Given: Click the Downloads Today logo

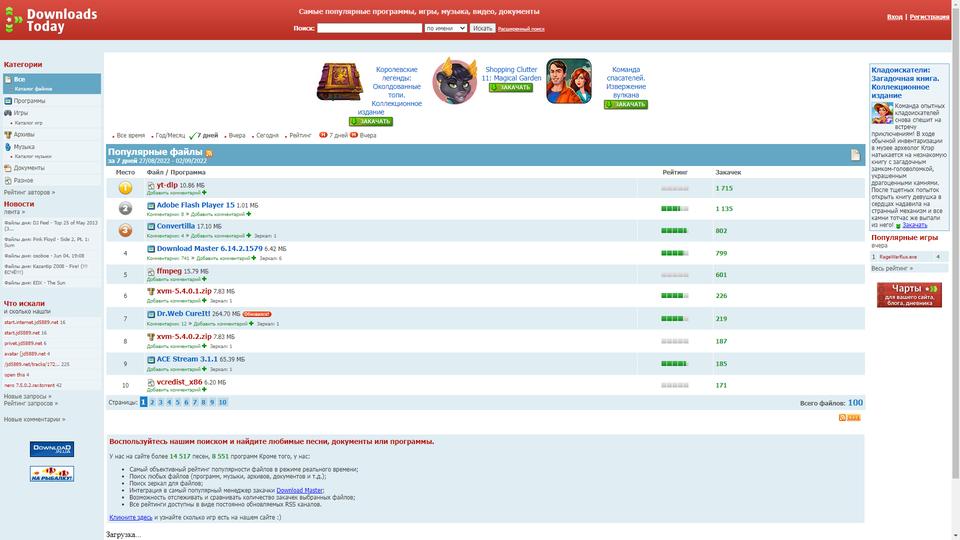Looking at the screenshot, I should (51, 20).
